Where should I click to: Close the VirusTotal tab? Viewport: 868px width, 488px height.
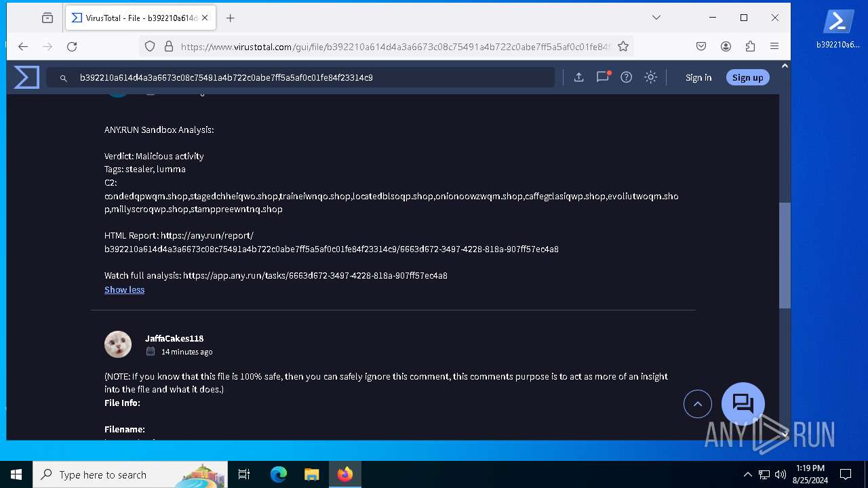click(x=205, y=18)
